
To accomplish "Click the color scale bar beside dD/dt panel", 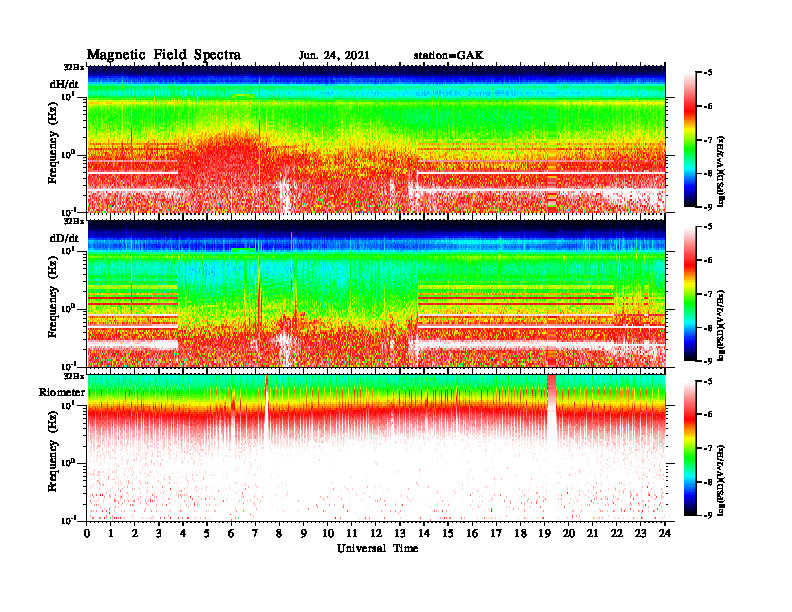I will [689, 293].
